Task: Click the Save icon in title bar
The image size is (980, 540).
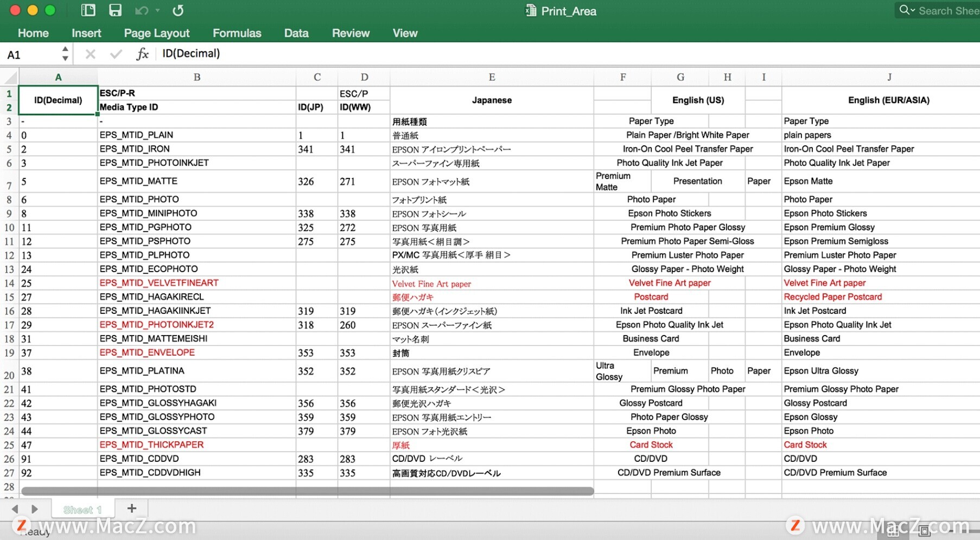Action: pos(115,10)
